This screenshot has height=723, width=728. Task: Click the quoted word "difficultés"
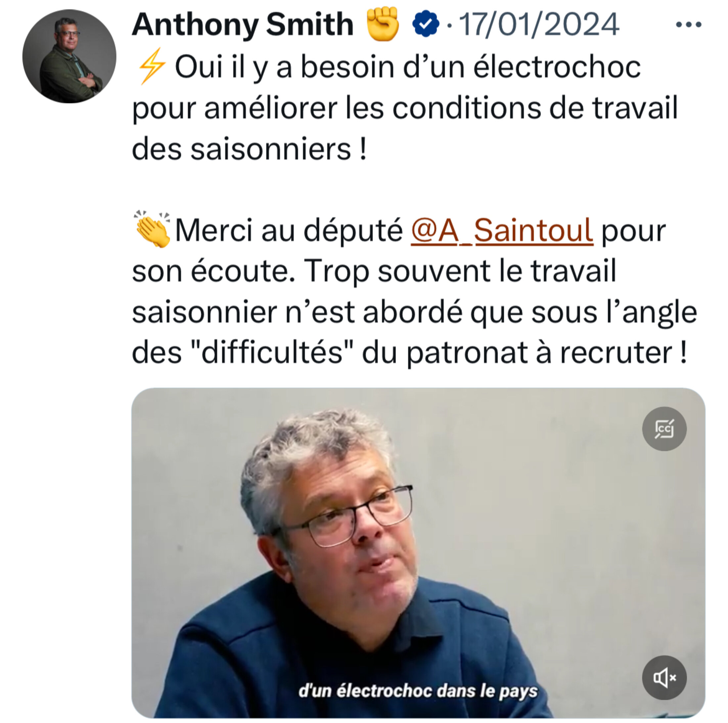272,353
